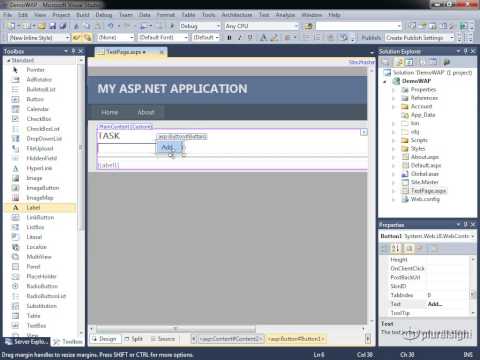Click the Save All toolbar icon

pos(62,26)
